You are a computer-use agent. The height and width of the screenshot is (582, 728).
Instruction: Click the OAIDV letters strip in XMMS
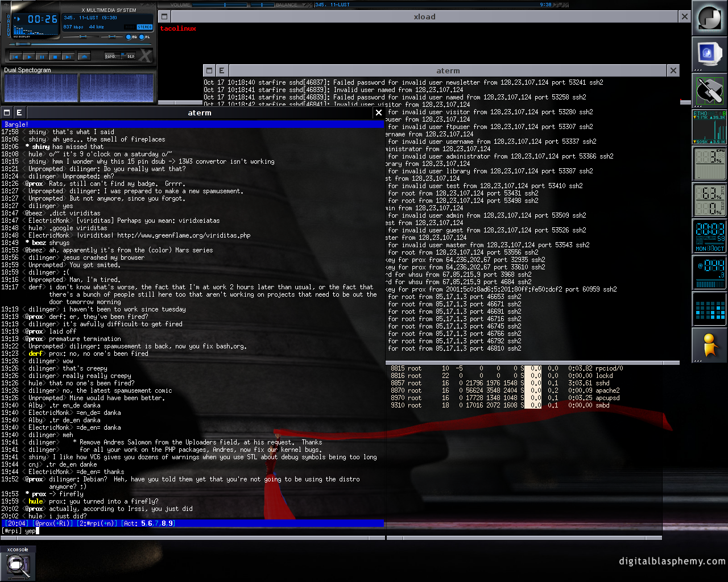point(8,25)
